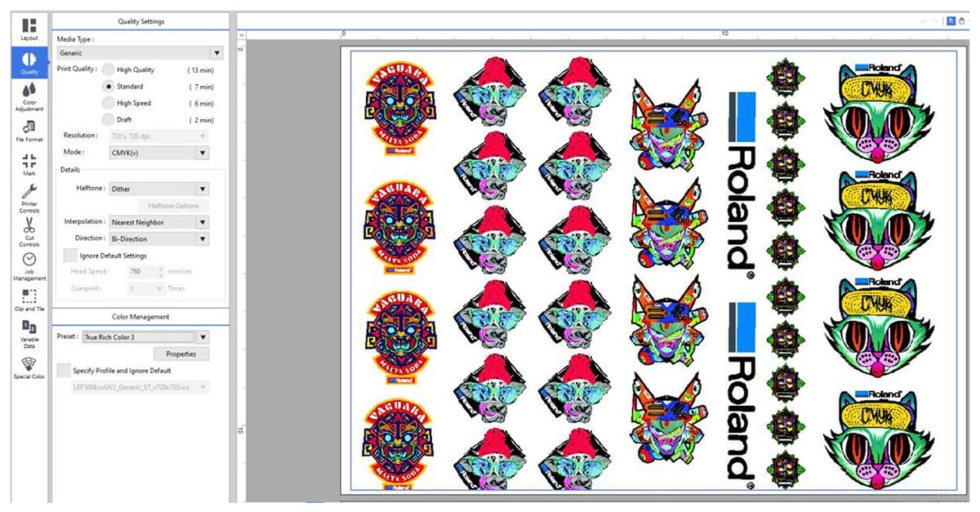Expand the Preset dropdown showing True Rich Color 3
980x512 pixels.
point(145,336)
